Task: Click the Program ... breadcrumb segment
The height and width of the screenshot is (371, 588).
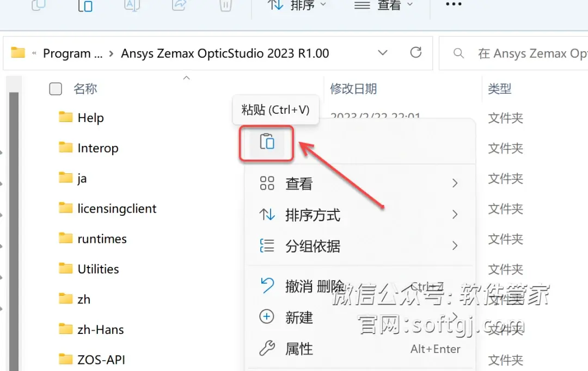Action: tap(73, 53)
